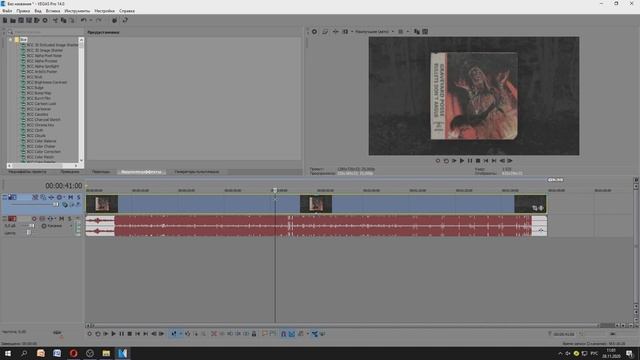
Task: Copy preview snapshot to clipboard
Action: click(x=417, y=31)
